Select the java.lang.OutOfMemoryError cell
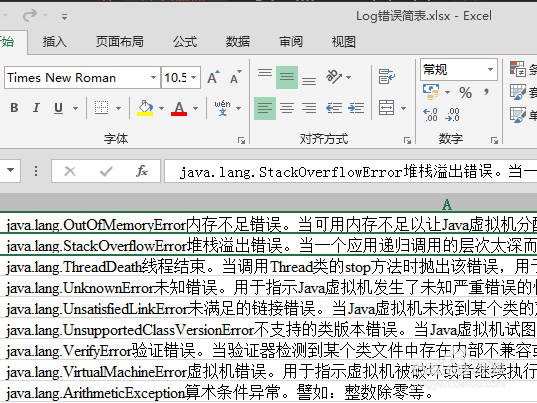The width and height of the screenshot is (537, 403). point(268,224)
